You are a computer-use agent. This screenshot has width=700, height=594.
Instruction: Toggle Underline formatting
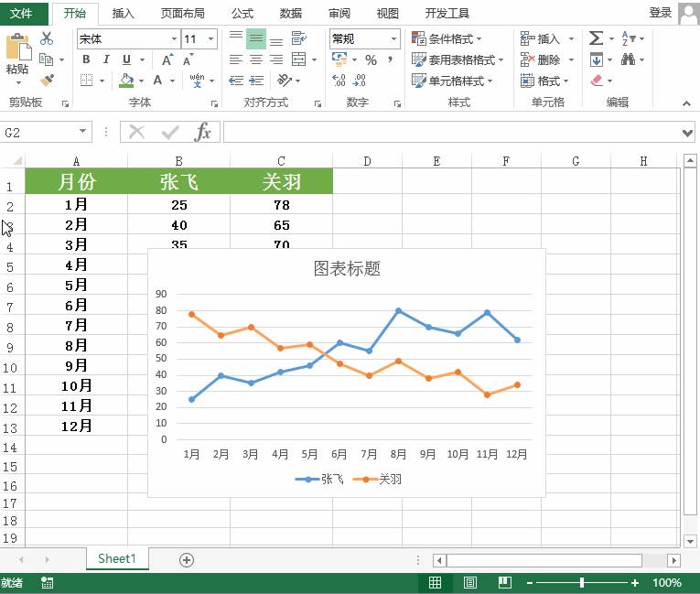click(x=127, y=59)
